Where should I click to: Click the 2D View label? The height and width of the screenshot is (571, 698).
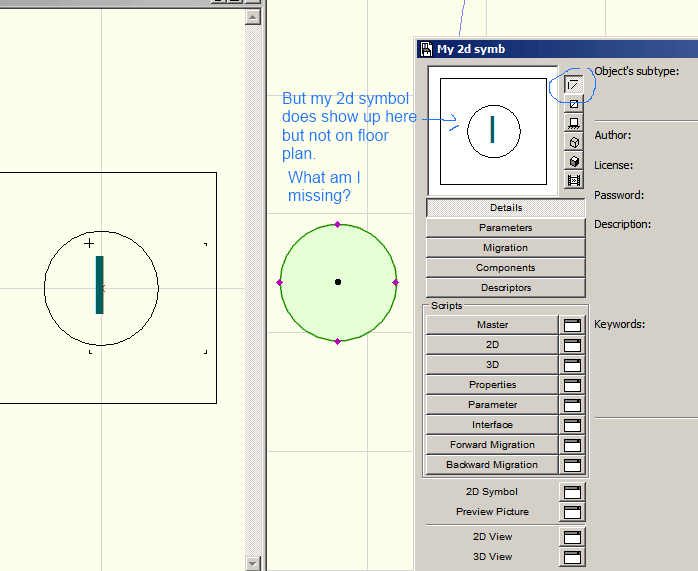(492, 537)
